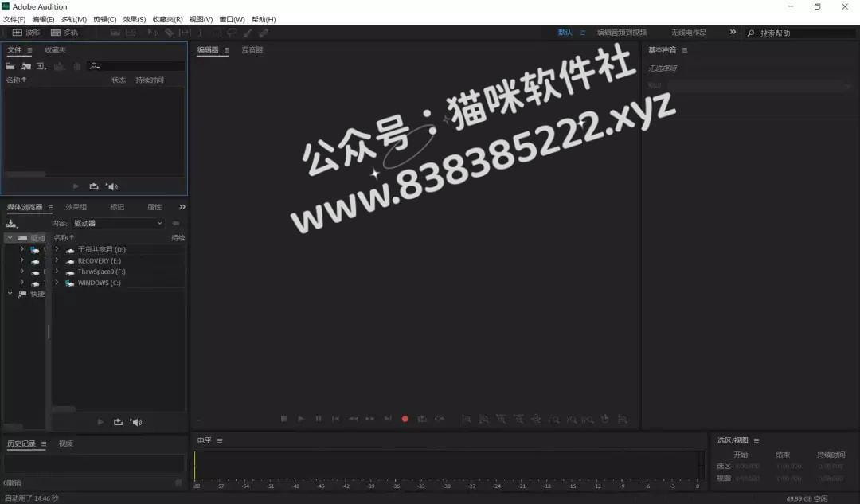
Task: Switch to the 效果组 (Effects Rack) tab
Action: [76, 207]
